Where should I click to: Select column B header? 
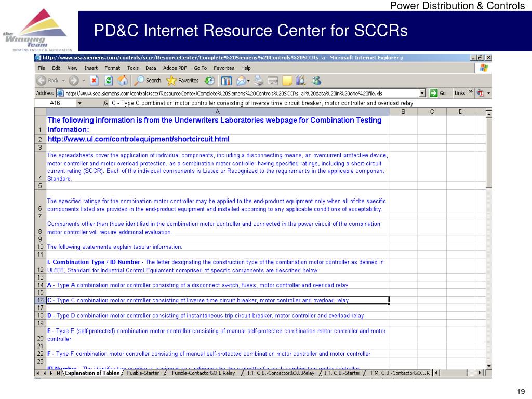403,111
